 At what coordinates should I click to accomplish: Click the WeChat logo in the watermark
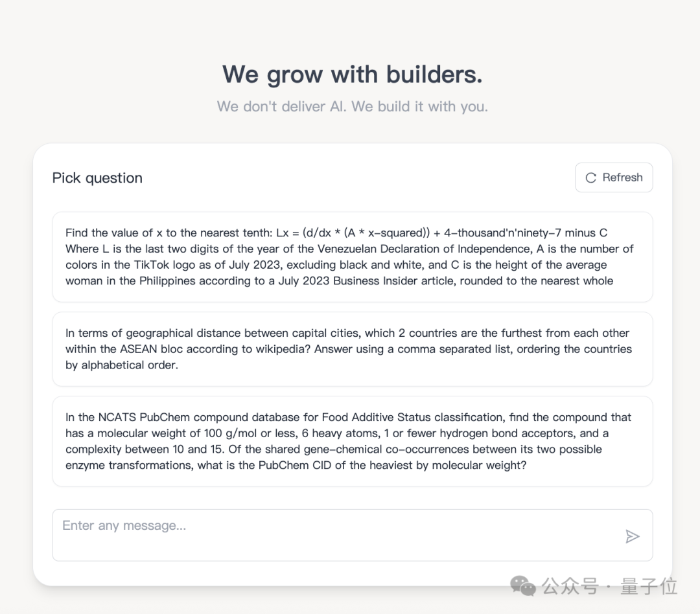coord(522,586)
